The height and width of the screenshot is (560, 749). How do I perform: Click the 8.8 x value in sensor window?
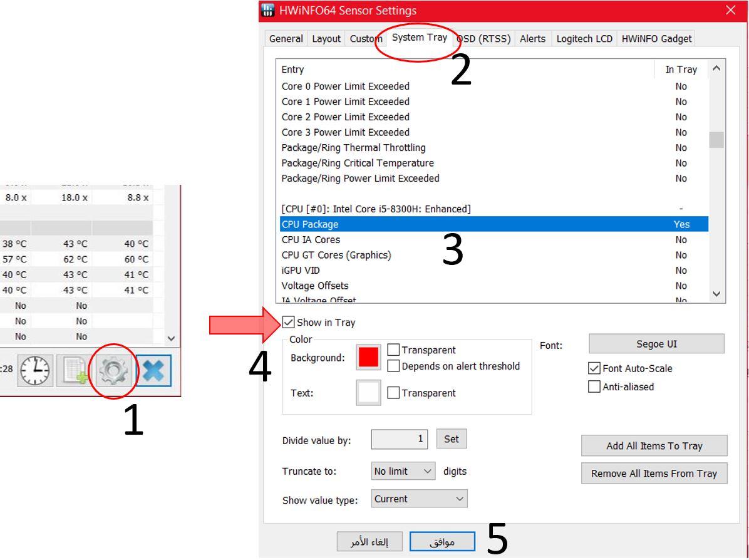point(138,197)
